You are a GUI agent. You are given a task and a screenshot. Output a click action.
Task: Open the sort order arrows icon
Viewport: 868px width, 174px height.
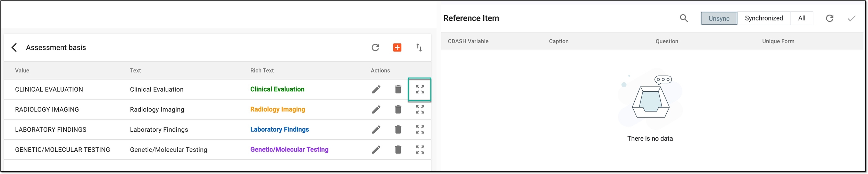point(419,48)
